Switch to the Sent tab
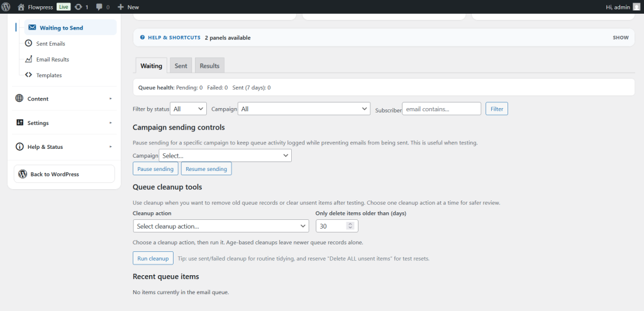 [x=180, y=65]
